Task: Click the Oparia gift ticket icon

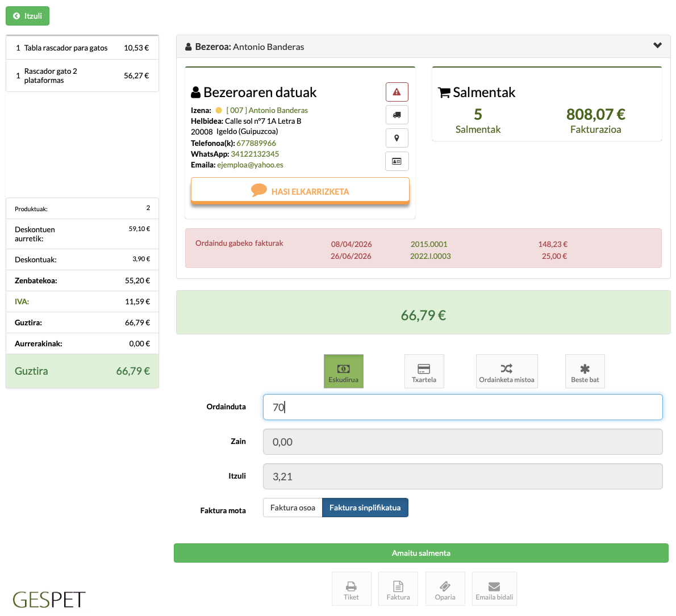Action: pos(445,589)
